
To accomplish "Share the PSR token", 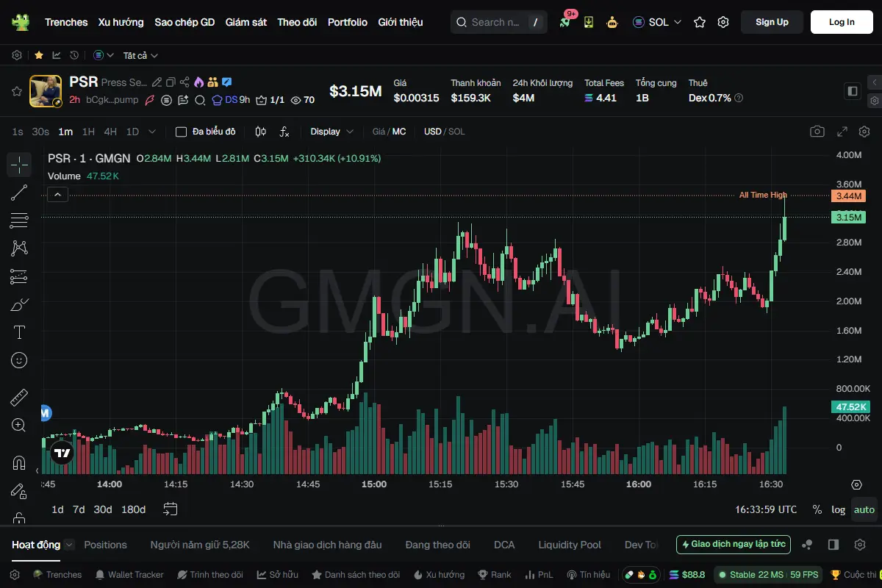I will [184, 82].
